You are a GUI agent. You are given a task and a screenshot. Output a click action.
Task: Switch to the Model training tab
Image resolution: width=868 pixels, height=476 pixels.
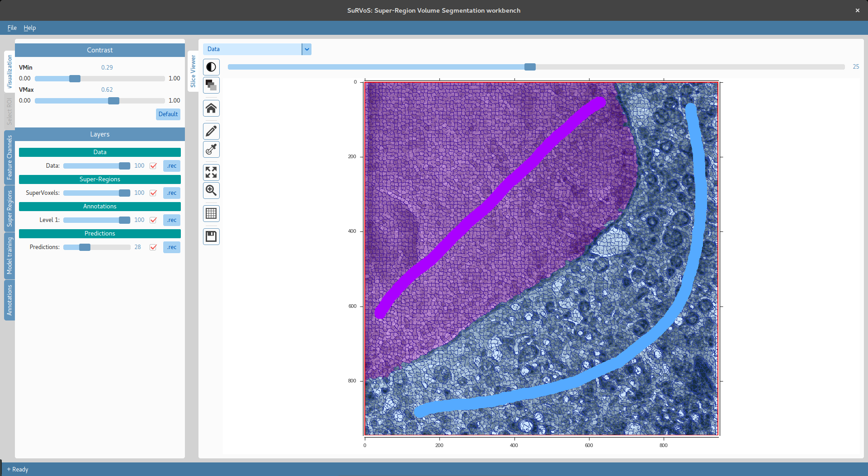[x=9, y=256]
